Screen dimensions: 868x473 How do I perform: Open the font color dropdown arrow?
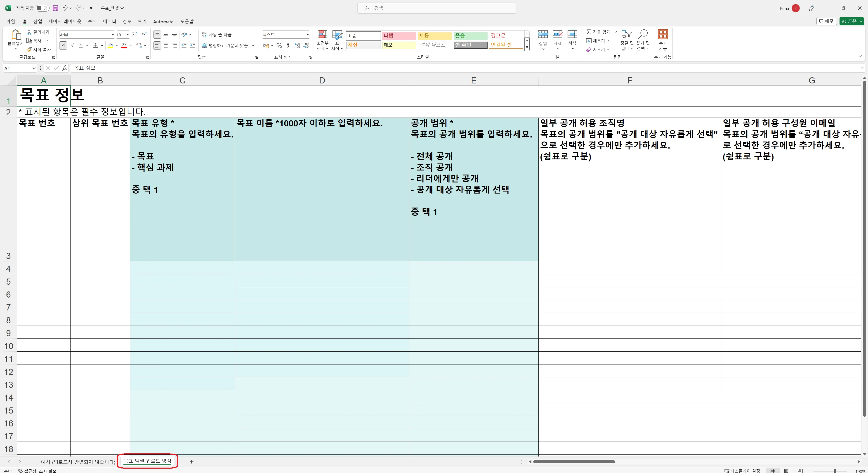(x=130, y=45)
